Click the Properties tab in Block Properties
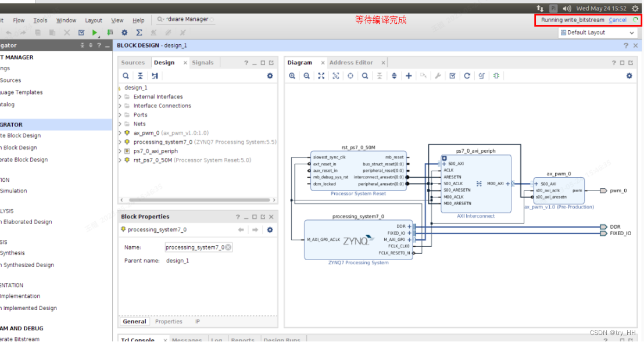The image size is (644, 342). click(x=169, y=321)
